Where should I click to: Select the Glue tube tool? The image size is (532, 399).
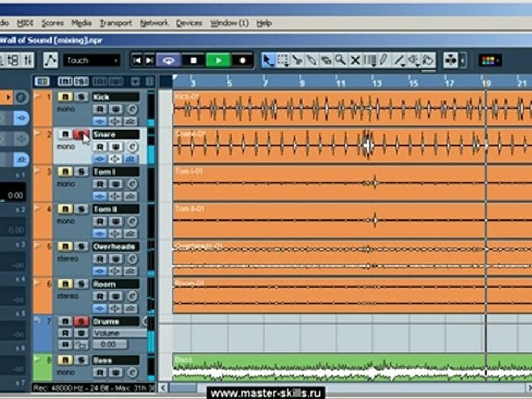point(311,60)
